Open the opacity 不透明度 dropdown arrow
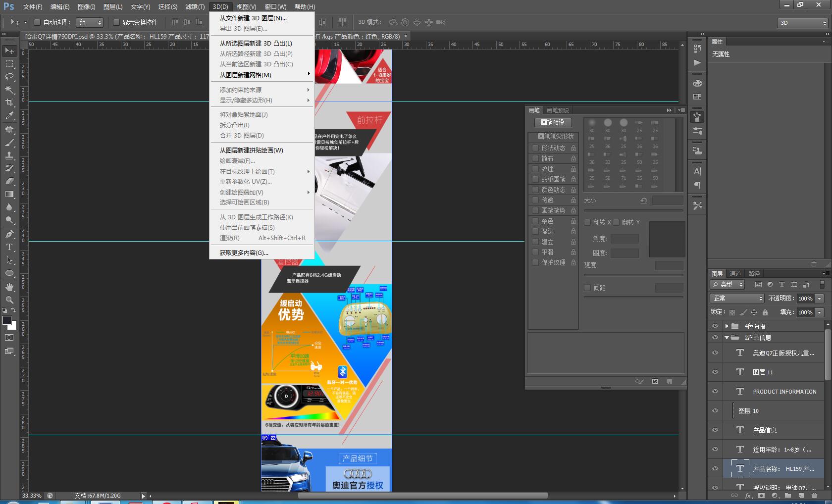 tap(820, 299)
